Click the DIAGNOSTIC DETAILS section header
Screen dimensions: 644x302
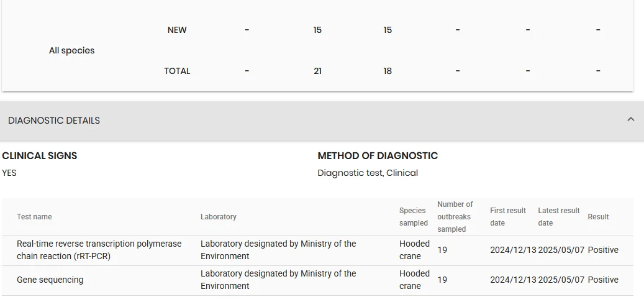point(322,121)
